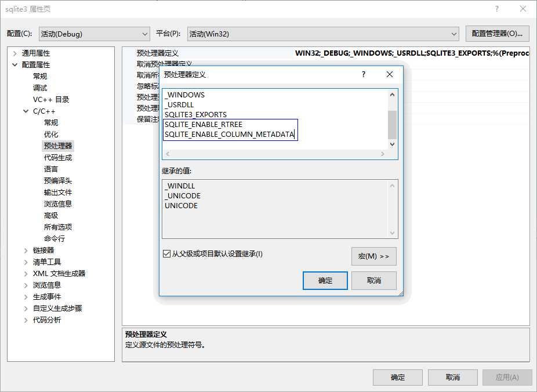Select the 预处理器 tree item
537x392 pixels.
coord(58,146)
